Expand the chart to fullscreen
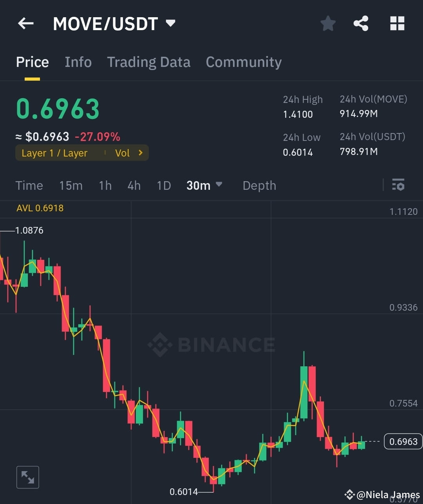Image resolution: width=423 pixels, height=504 pixels. click(x=27, y=477)
